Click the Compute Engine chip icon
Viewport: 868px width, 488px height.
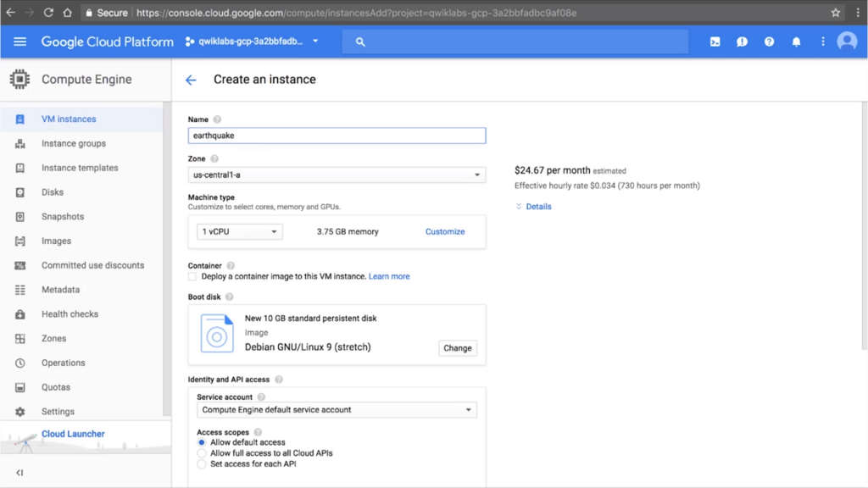click(20, 79)
